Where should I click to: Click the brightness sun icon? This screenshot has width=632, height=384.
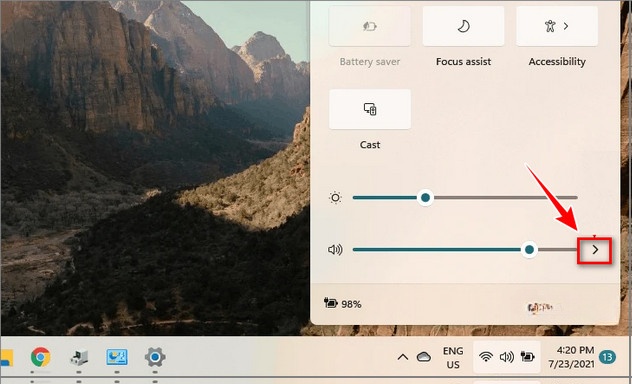[335, 198]
